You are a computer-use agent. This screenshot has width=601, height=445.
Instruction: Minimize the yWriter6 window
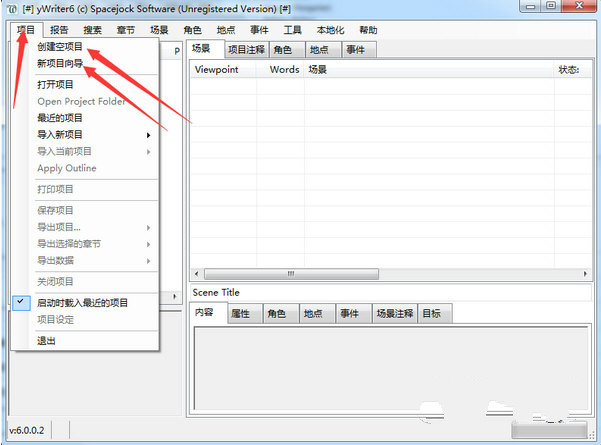pyautogui.click(x=531, y=6)
